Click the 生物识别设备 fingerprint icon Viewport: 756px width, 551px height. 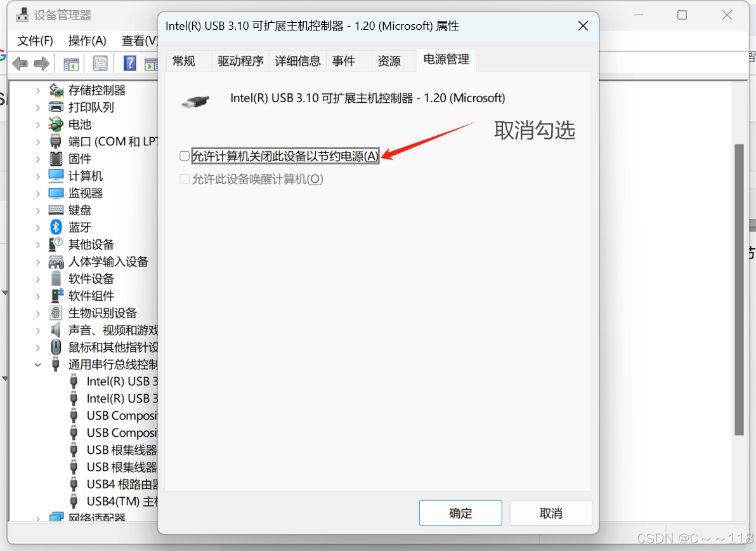(56, 313)
